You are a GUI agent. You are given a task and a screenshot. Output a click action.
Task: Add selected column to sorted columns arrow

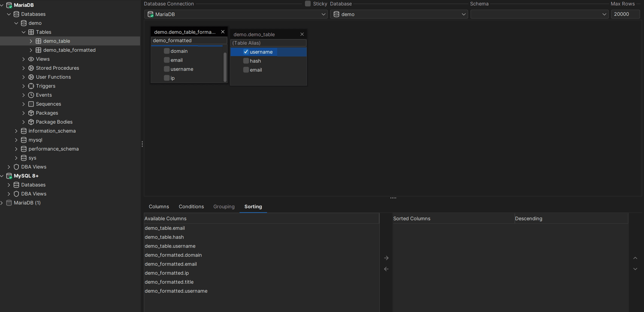pos(386,258)
